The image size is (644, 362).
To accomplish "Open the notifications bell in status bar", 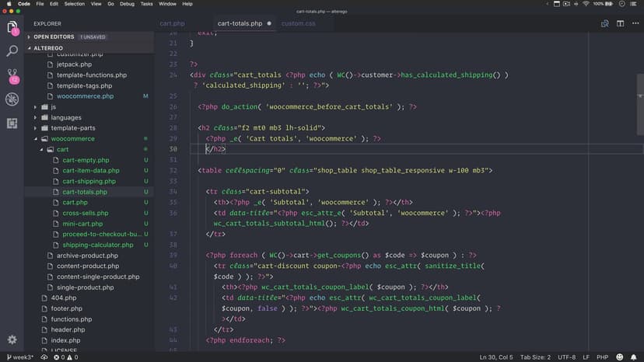I will point(633,357).
